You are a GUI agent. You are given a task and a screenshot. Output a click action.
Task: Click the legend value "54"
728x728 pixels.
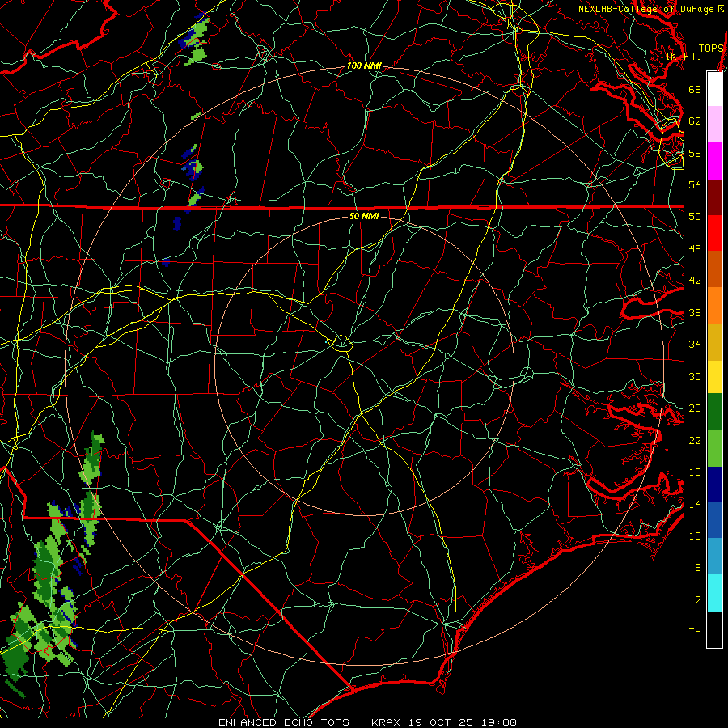pos(695,184)
